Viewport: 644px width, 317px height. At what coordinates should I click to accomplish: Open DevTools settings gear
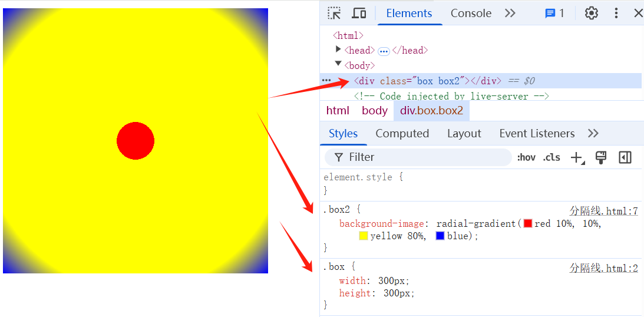pyautogui.click(x=591, y=13)
